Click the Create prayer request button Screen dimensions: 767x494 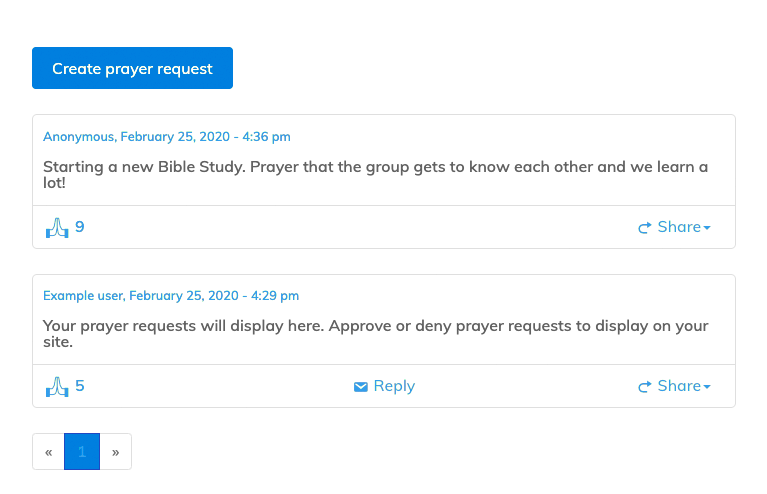pyautogui.click(x=132, y=68)
